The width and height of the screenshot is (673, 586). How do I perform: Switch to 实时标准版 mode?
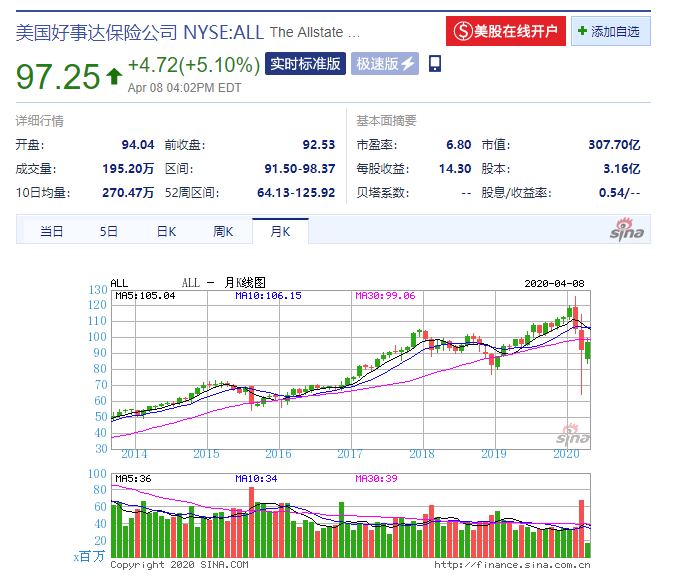click(x=306, y=64)
